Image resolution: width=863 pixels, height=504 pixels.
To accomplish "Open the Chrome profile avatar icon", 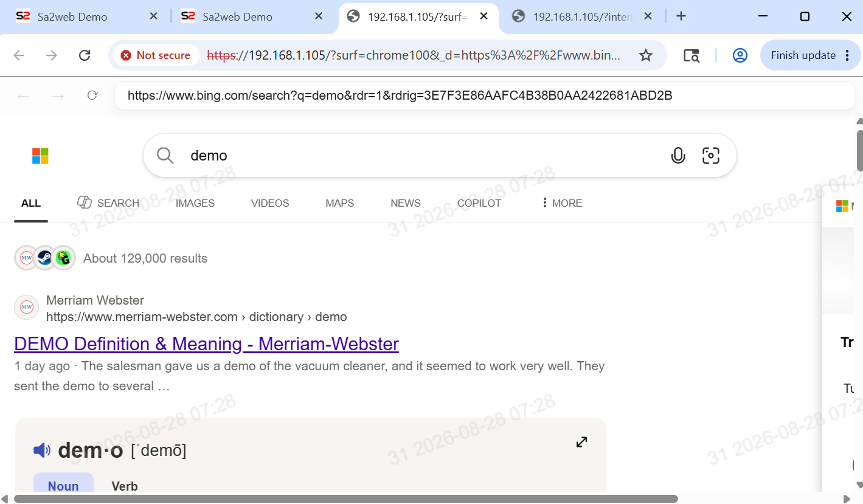I will click(x=740, y=55).
